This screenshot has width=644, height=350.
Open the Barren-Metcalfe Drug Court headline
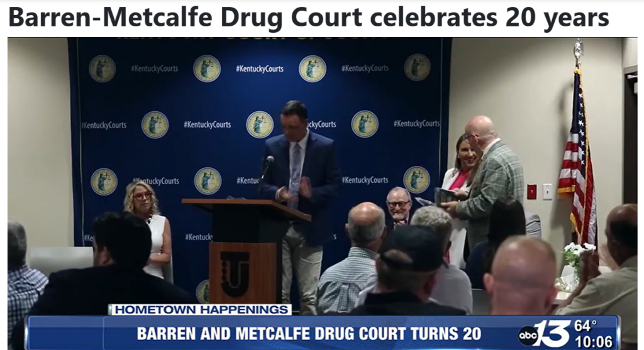tap(308, 17)
